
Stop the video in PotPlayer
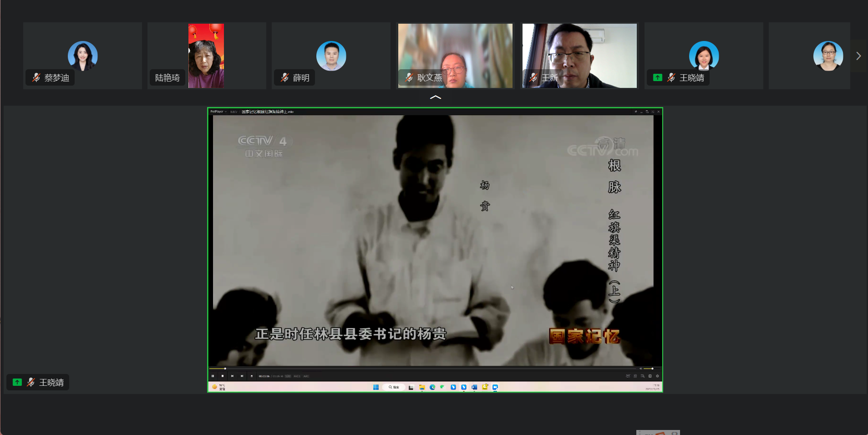point(223,376)
